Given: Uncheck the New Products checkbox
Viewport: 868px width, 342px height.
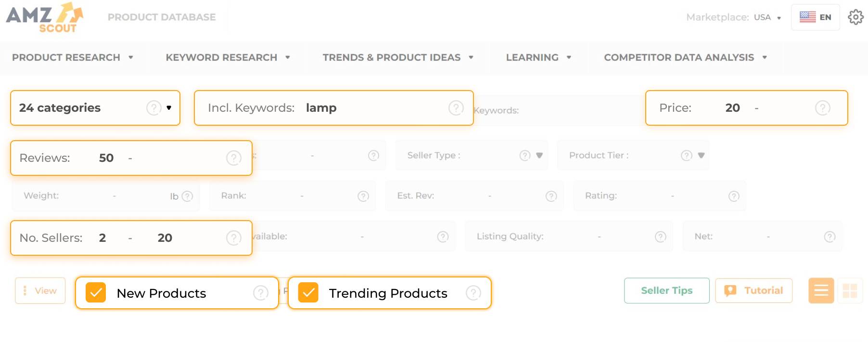Looking at the screenshot, I should pos(96,293).
